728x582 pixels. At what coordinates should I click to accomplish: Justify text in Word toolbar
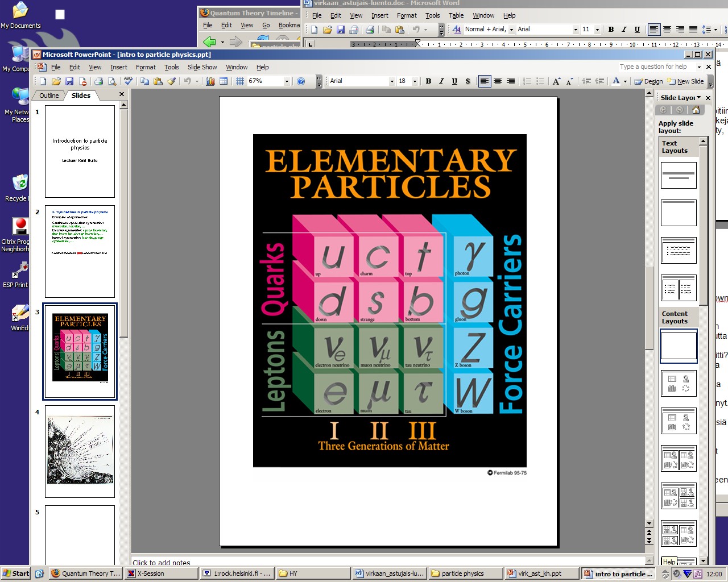click(693, 29)
